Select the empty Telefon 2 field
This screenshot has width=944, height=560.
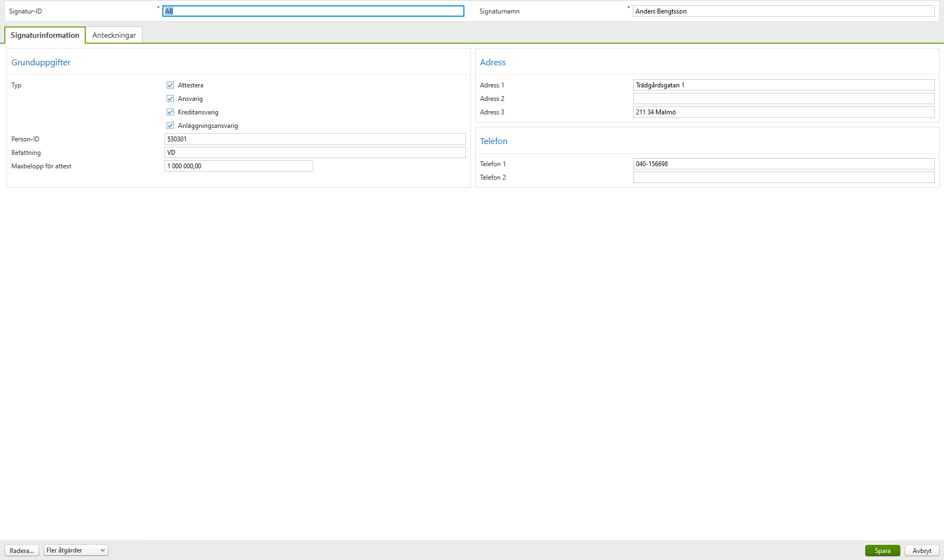[x=783, y=177]
